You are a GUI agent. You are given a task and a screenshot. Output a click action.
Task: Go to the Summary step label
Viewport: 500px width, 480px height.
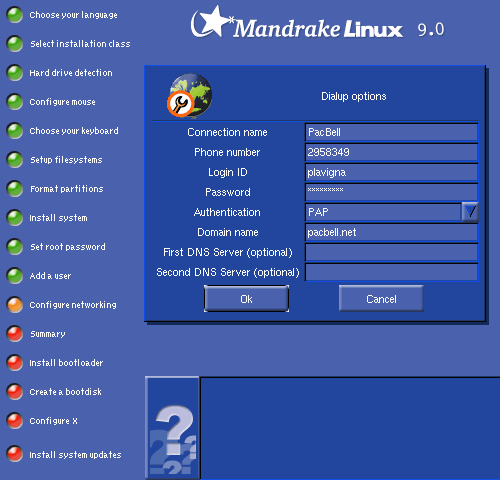(48, 334)
